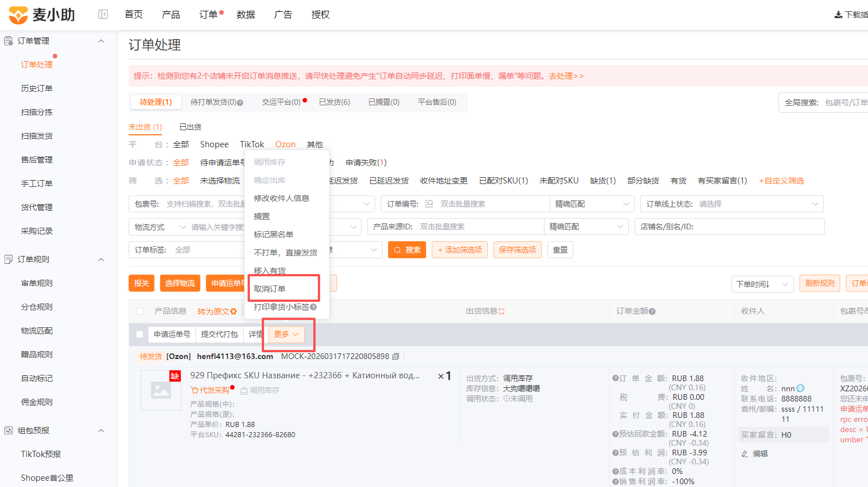
Task: Click help icon beside 待打单发货(0)
Action: click(240, 102)
